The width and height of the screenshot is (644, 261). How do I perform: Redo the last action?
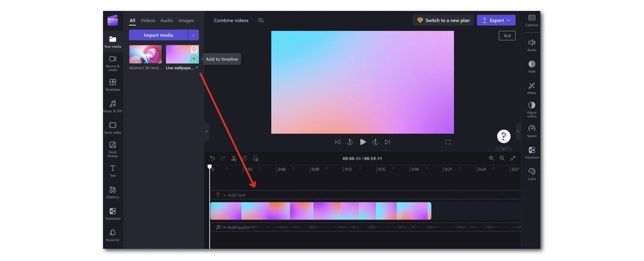(223, 159)
